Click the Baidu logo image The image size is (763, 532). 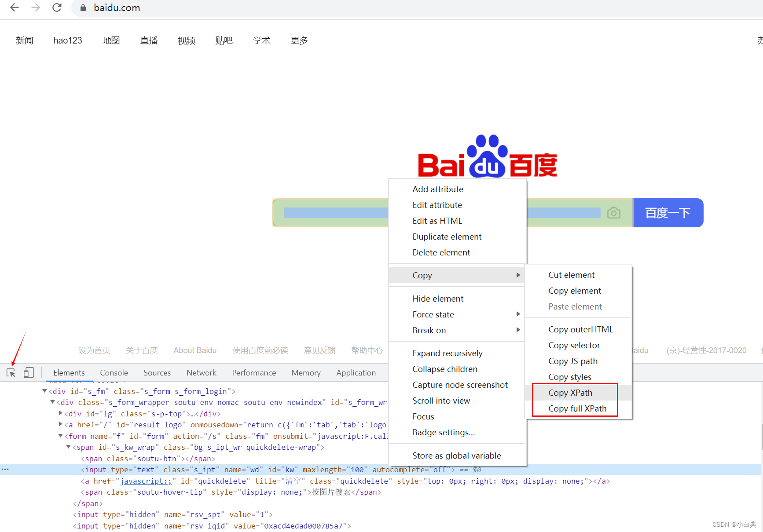[488, 156]
